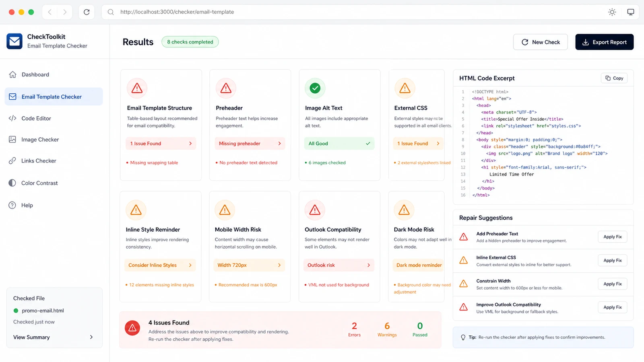The image size is (644, 362).
Task: Click the Export Report button
Action: click(x=605, y=42)
